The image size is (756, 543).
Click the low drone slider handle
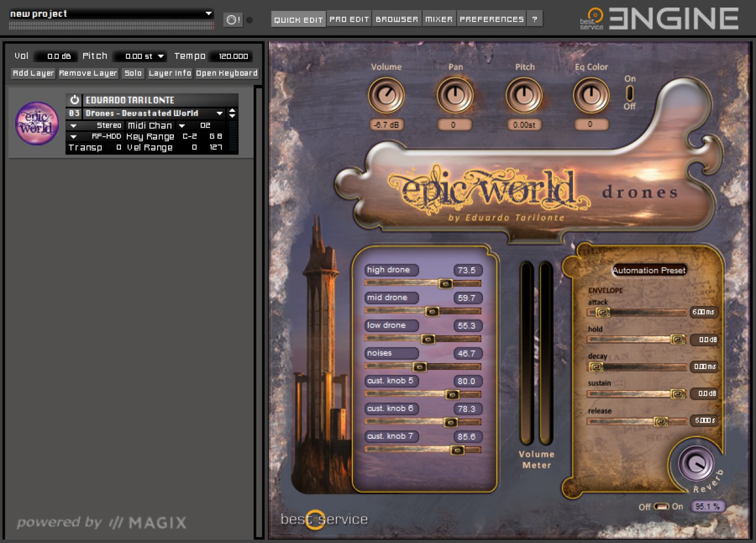click(427, 339)
